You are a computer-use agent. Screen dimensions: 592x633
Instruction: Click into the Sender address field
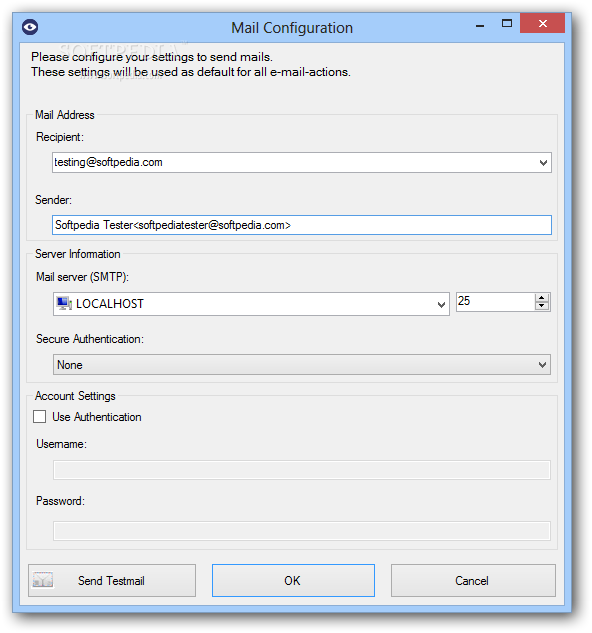click(302, 225)
